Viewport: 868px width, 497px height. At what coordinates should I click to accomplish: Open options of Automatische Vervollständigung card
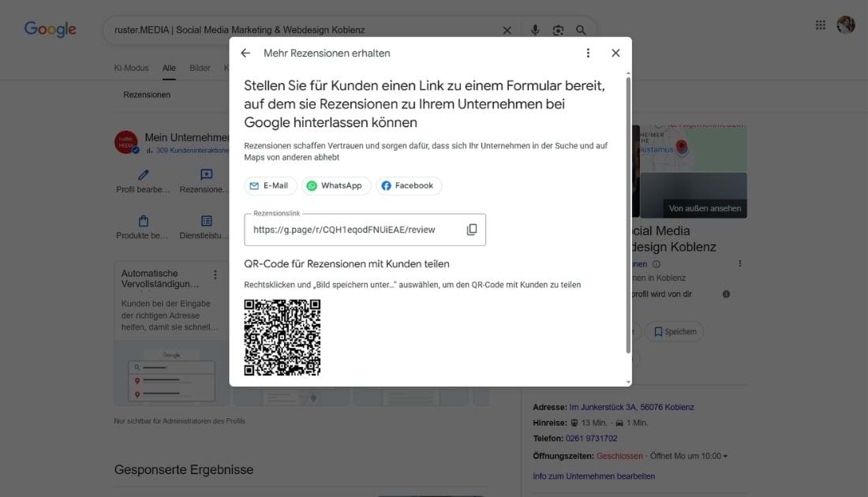215,275
